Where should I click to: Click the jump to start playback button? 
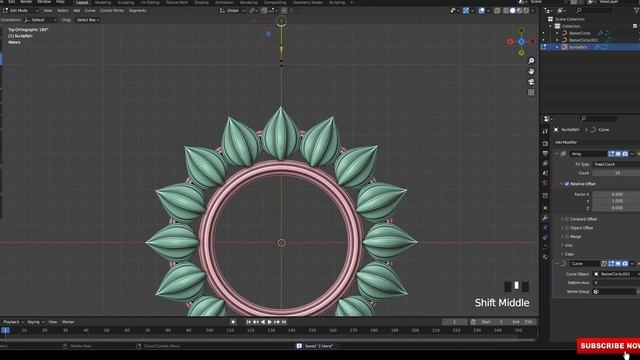tap(249, 322)
